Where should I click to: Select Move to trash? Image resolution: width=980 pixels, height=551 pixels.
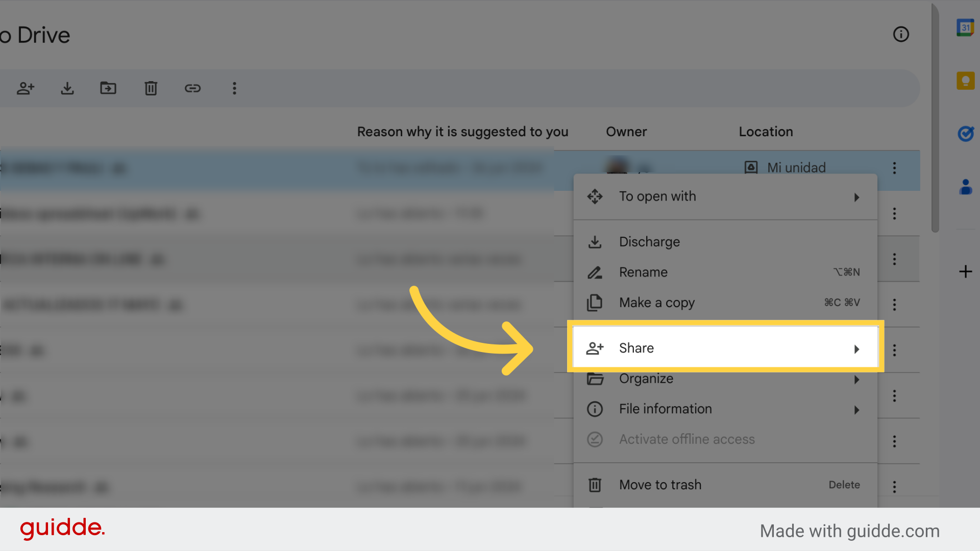click(x=725, y=485)
